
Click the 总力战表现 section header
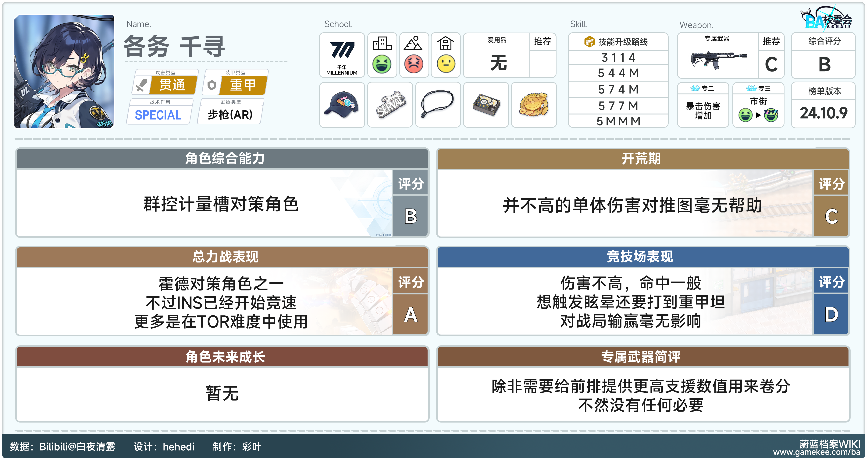click(222, 257)
